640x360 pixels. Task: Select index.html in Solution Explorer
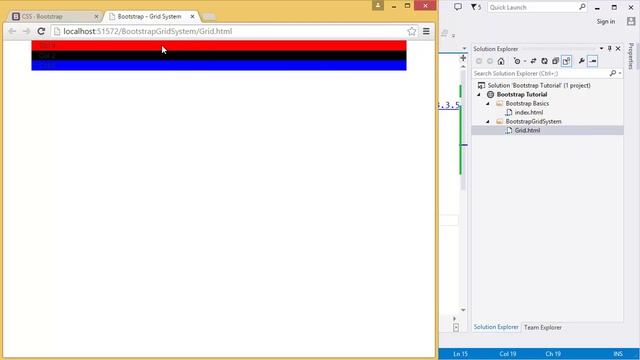[x=529, y=112]
